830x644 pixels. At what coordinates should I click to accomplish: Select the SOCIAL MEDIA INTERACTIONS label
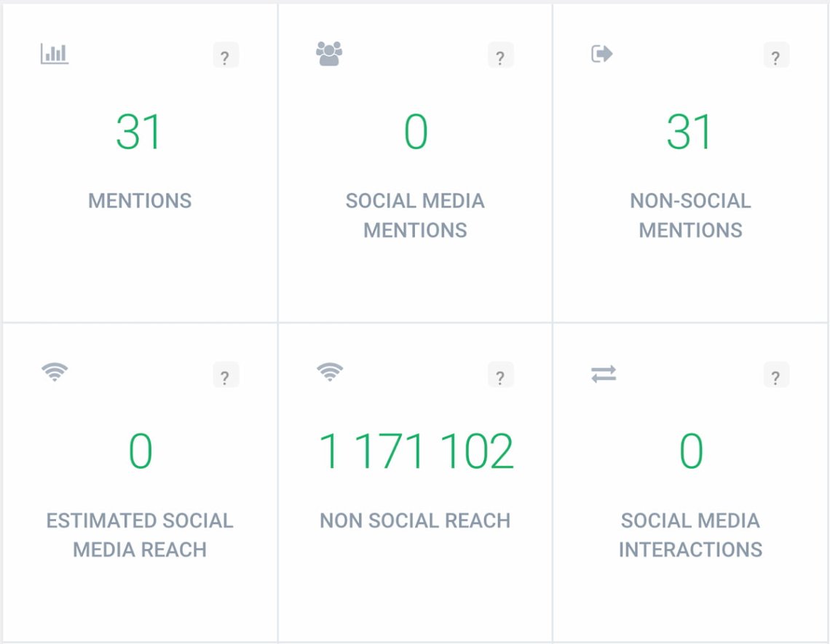(x=690, y=535)
